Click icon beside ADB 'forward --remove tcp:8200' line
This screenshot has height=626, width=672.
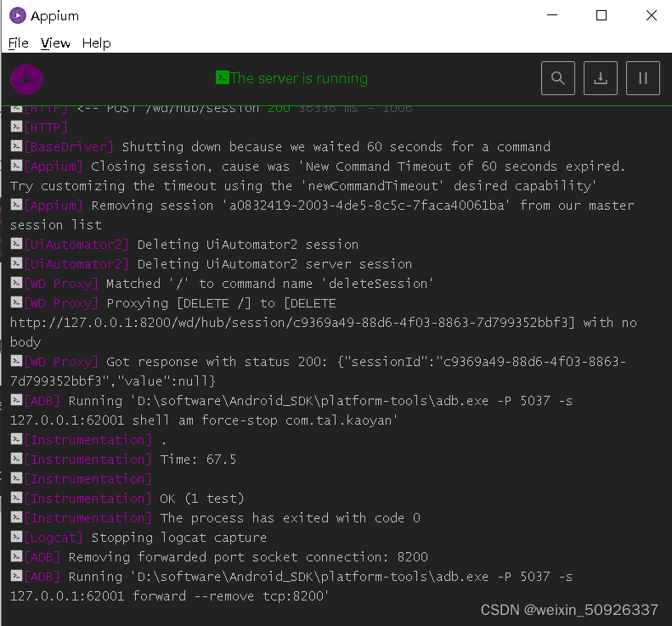16,576
